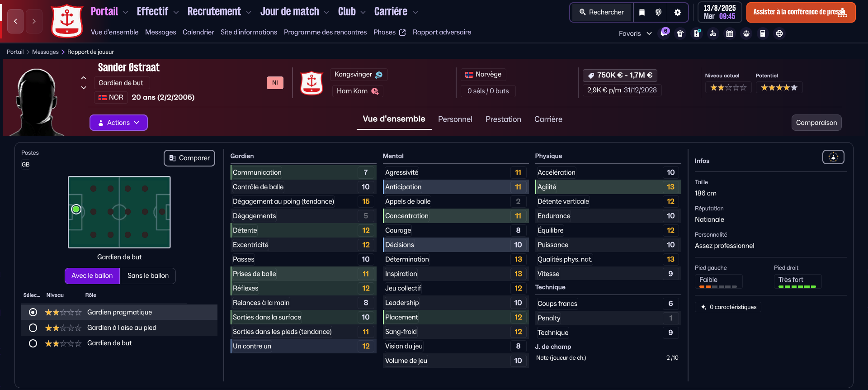The image size is (868, 390).
Task: Click the squad shirt shortcut icon
Action: tap(680, 33)
